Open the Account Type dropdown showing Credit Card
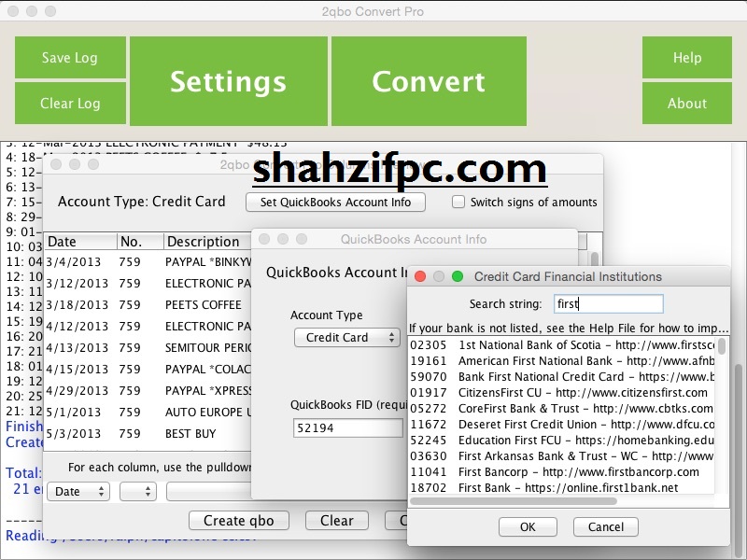 click(346, 338)
